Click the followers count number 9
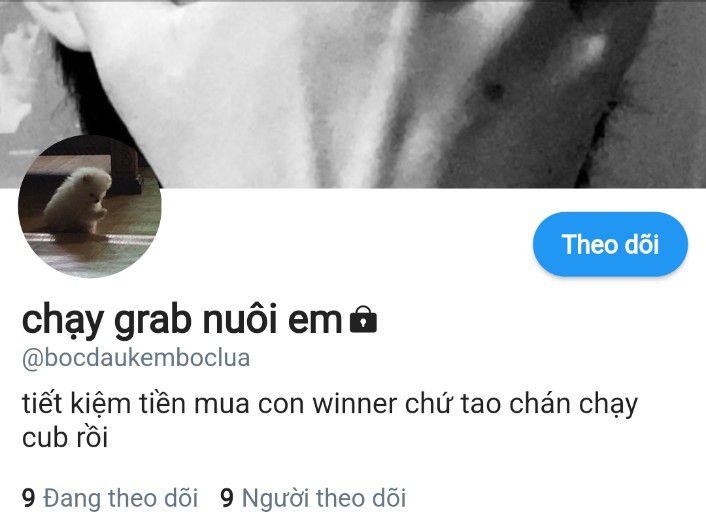The width and height of the screenshot is (706, 521). pyautogui.click(x=227, y=498)
